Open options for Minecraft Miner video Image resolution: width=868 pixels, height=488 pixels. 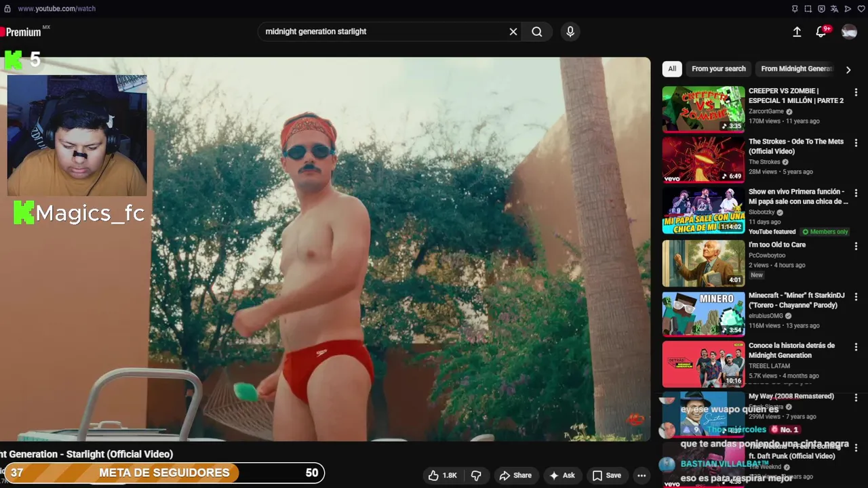(856, 297)
